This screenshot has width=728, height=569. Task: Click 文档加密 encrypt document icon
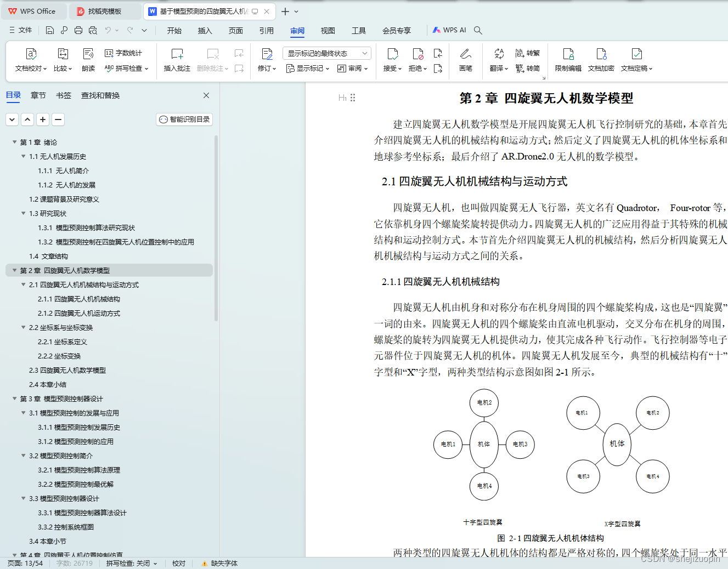(601, 54)
